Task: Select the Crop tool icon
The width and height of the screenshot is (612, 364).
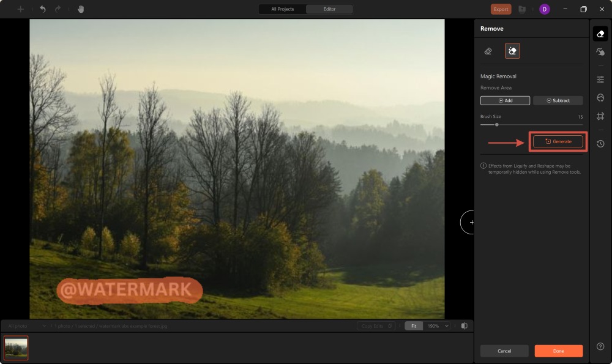Action: 600,116
